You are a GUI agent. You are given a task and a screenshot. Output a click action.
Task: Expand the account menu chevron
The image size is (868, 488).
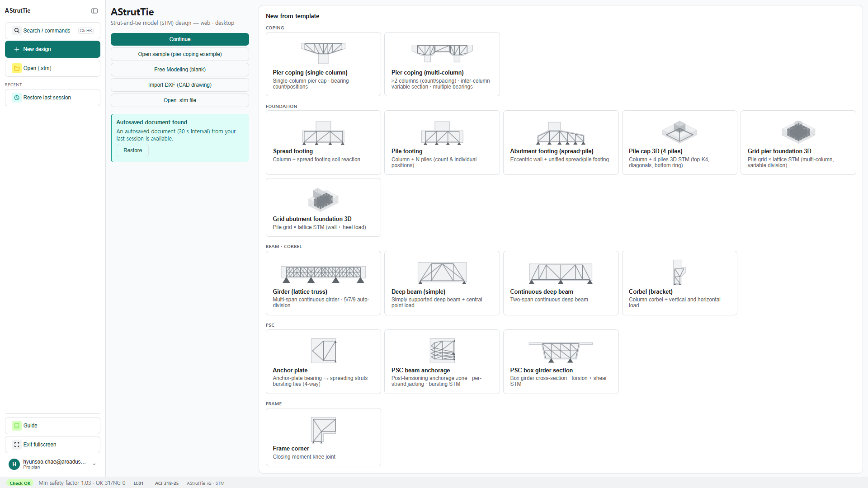pyautogui.click(x=94, y=465)
